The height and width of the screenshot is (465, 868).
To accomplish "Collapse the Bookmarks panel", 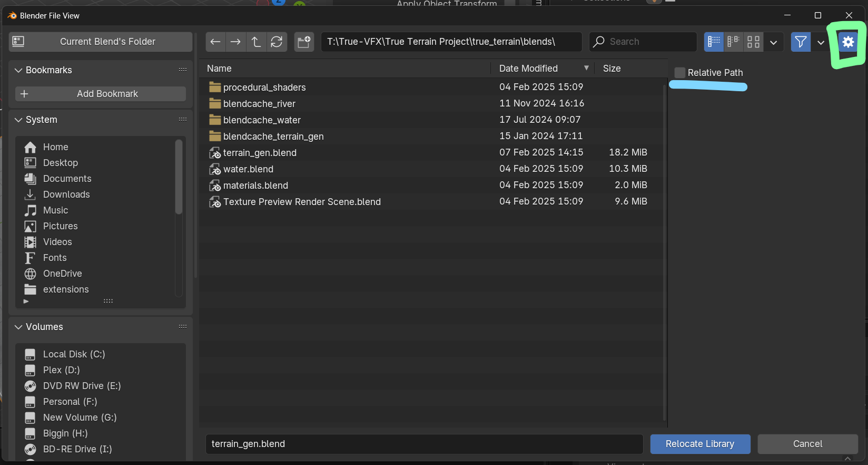I will (19, 70).
